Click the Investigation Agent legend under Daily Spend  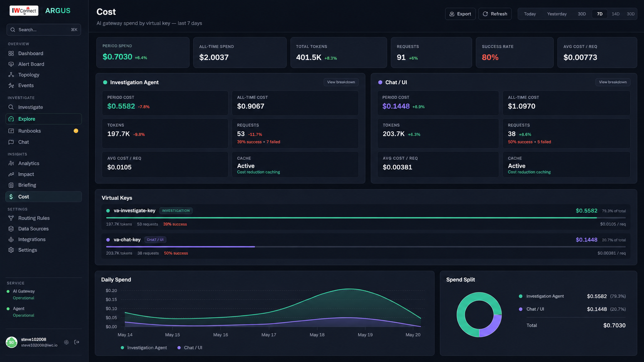pyautogui.click(x=144, y=348)
